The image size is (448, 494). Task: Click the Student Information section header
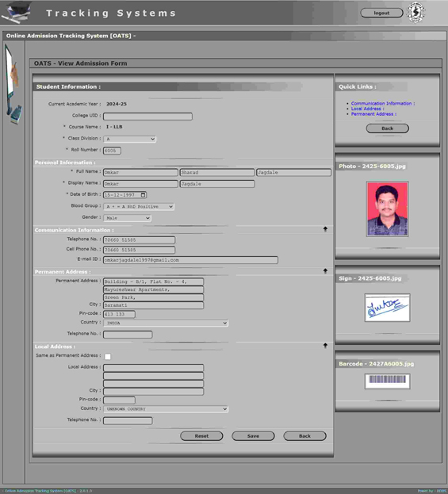68,86
